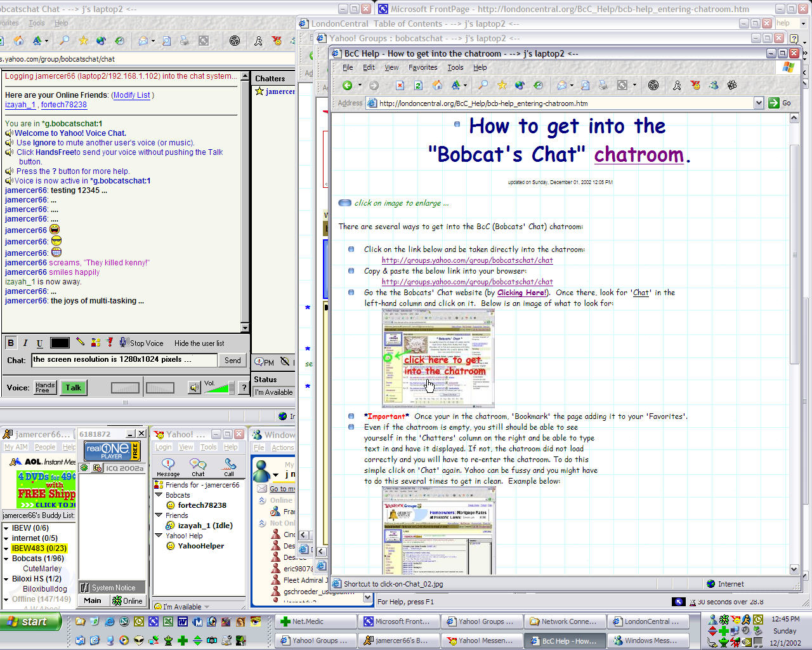Open the black text color swatch
Viewport: 812px width, 650px height.
click(x=60, y=343)
